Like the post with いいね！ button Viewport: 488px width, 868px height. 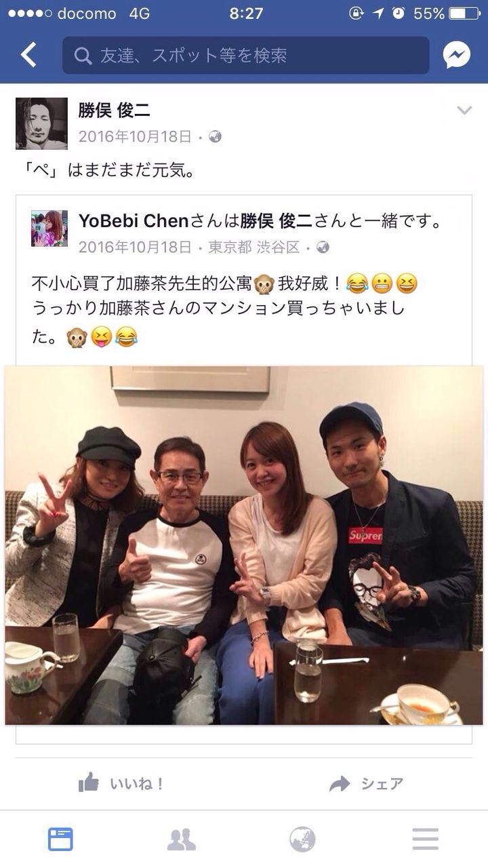tap(121, 784)
